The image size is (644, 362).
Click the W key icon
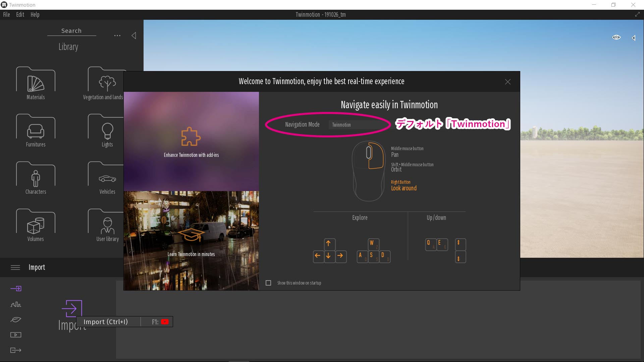pyautogui.click(x=373, y=244)
